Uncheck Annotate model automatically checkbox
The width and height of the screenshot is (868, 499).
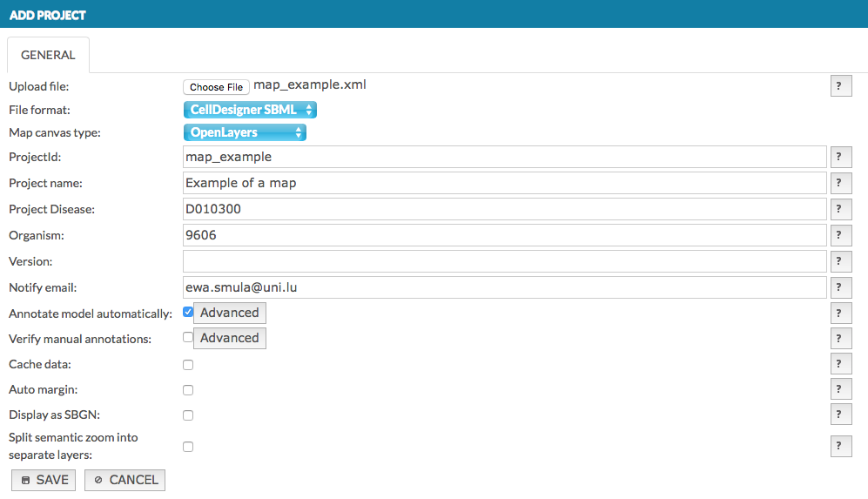[x=188, y=313]
